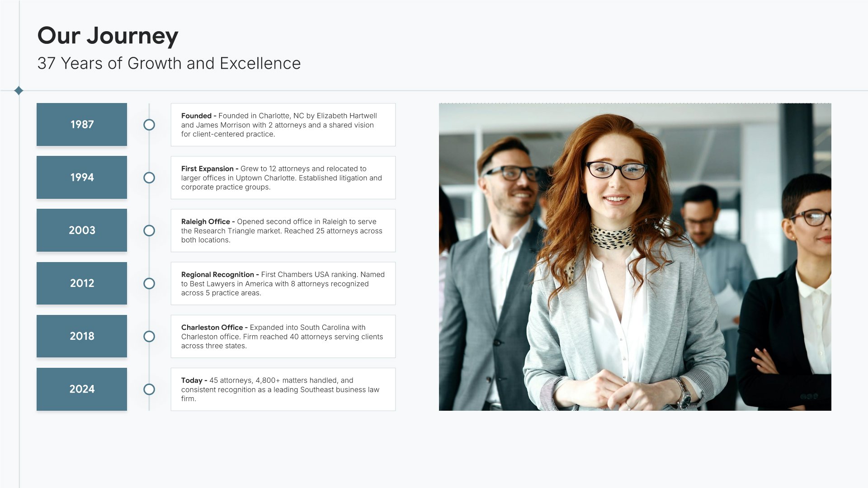Screen dimensions: 868x488
Task: Click the diamond icon on the divider line
Action: (x=19, y=91)
